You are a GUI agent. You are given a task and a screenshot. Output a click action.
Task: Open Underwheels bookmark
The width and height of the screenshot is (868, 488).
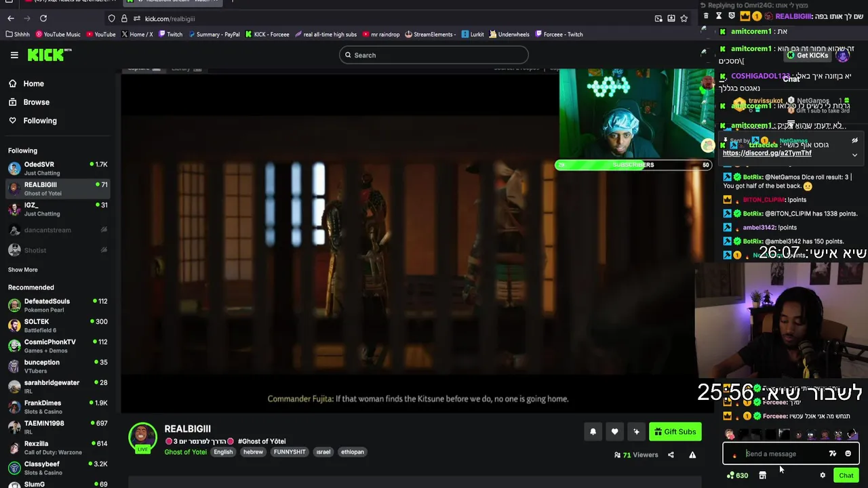pos(509,34)
